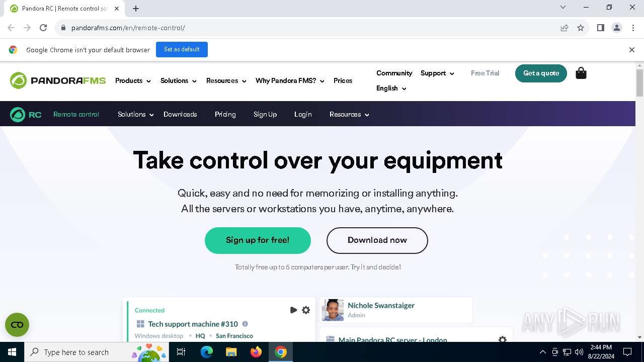Click the Tech support machine #310 title

193,324
